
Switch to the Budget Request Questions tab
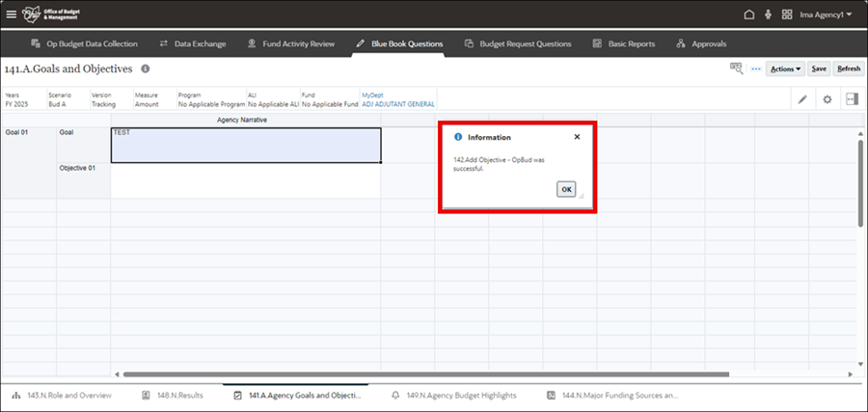click(x=519, y=43)
